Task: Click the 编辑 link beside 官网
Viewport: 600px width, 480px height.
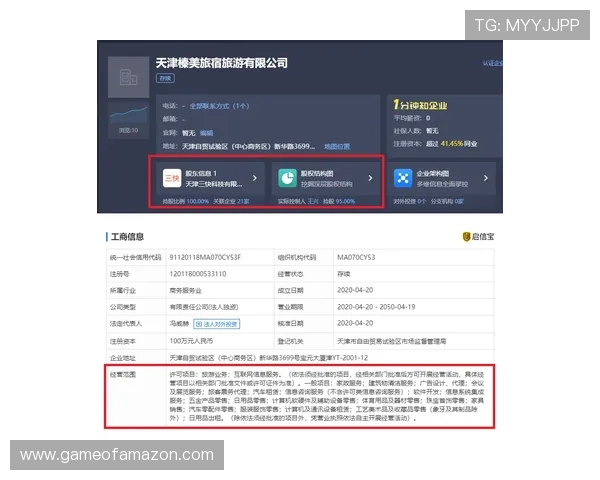Action: click(x=206, y=133)
